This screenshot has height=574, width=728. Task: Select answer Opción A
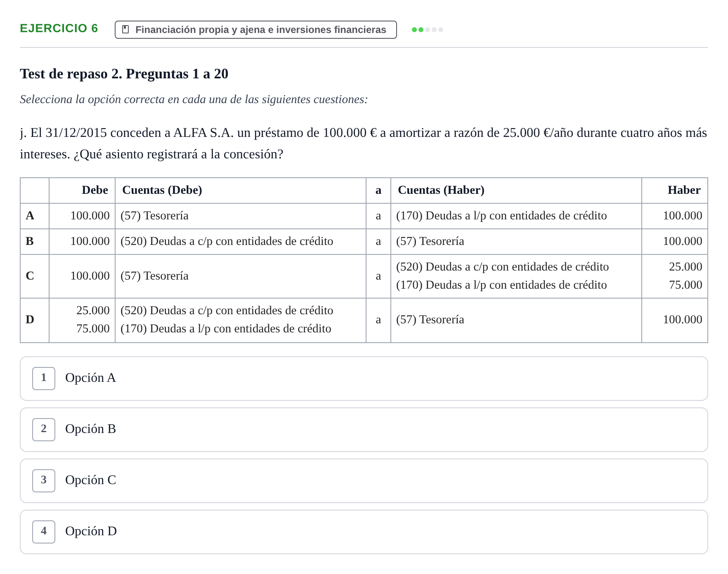[x=364, y=379]
